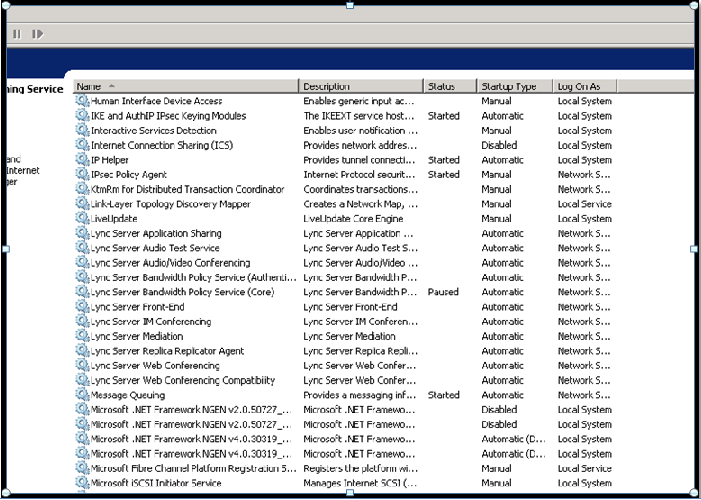Select IKE and AuthIP IPsec Keying Modules name

tap(169, 116)
